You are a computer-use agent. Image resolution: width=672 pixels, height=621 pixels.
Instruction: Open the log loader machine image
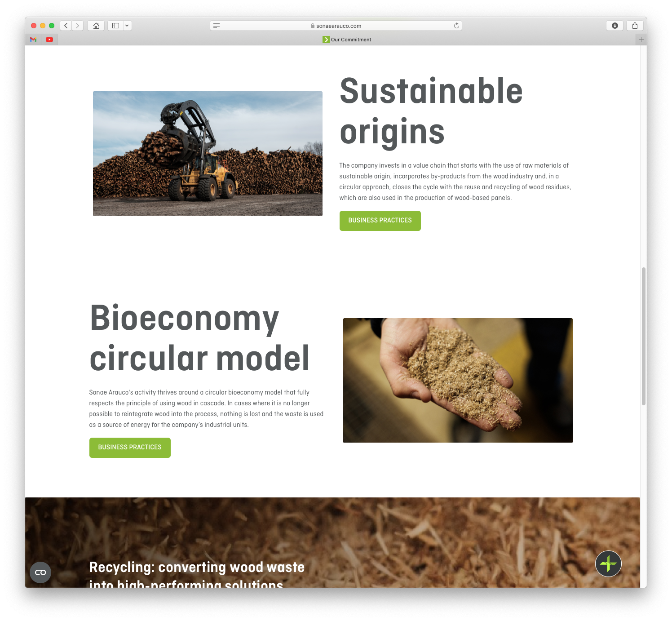208,153
